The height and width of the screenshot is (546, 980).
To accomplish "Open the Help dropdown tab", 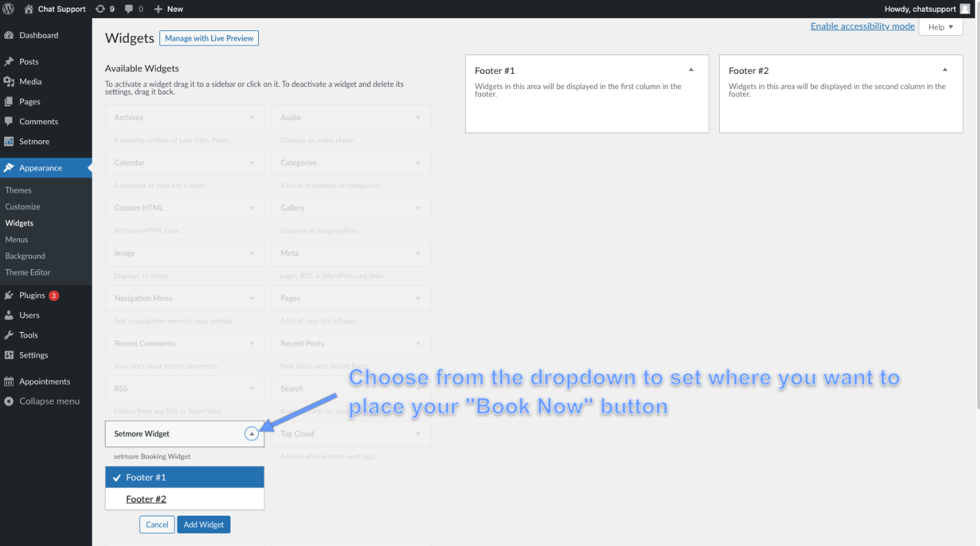I will (941, 27).
